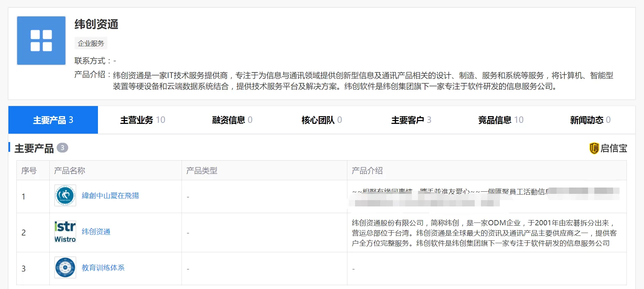
Task: View the 主要客户 tab
Action: click(x=411, y=120)
